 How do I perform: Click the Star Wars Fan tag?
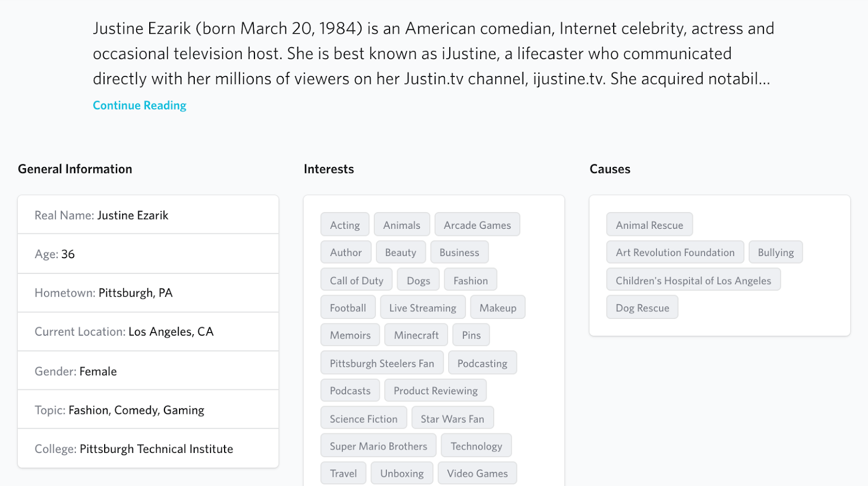click(x=452, y=419)
